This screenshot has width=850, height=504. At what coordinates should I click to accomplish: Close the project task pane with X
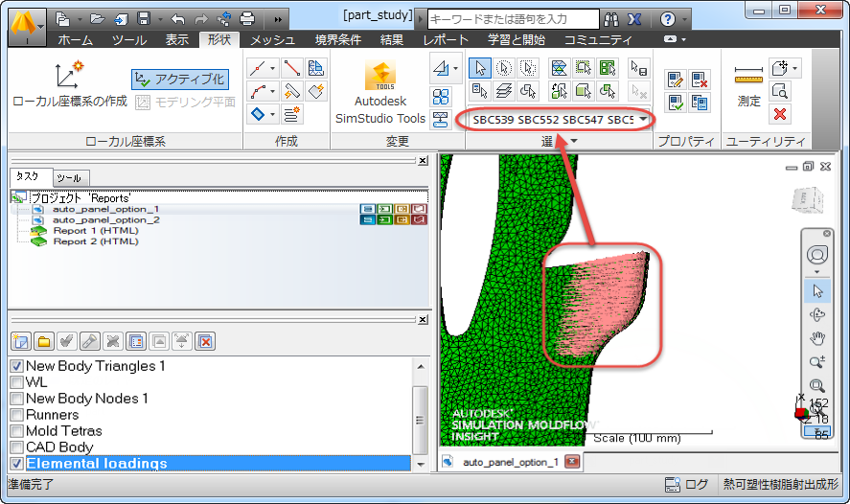[x=423, y=161]
